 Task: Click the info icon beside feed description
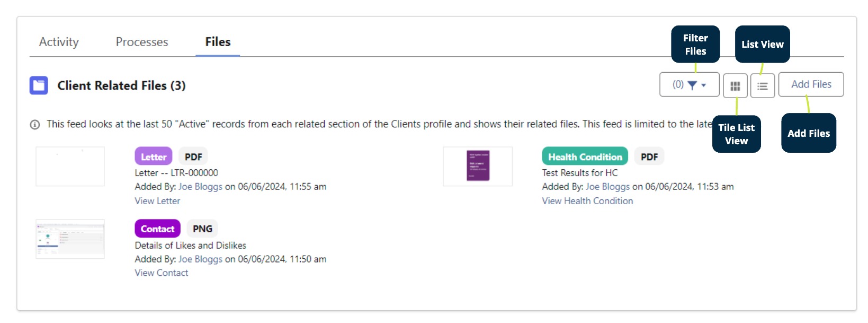click(x=35, y=125)
